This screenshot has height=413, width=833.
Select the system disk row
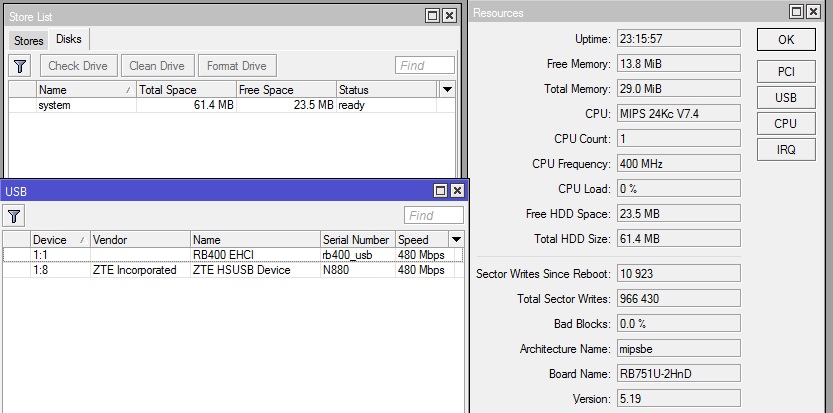click(x=232, y=105)
